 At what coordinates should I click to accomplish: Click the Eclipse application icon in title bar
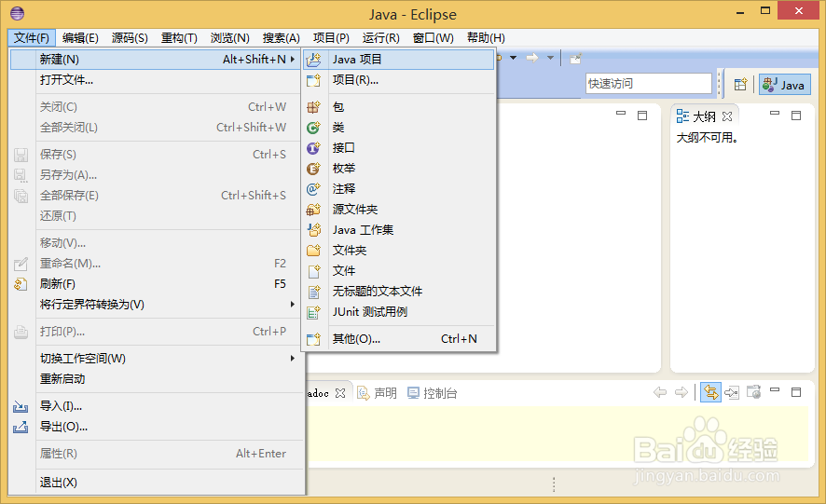click(x=18, y=13)
